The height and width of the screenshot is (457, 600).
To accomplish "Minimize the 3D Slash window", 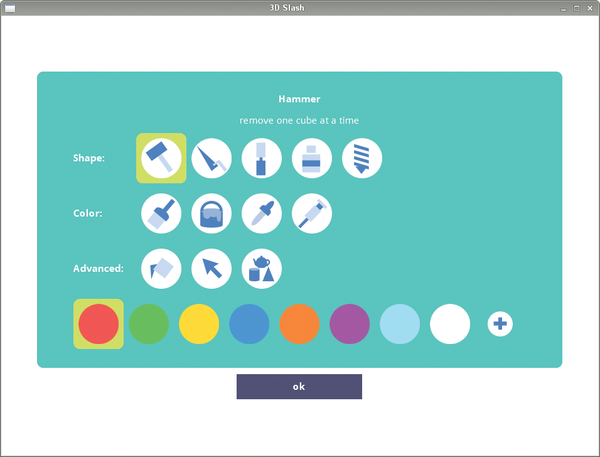I will 563,8.
